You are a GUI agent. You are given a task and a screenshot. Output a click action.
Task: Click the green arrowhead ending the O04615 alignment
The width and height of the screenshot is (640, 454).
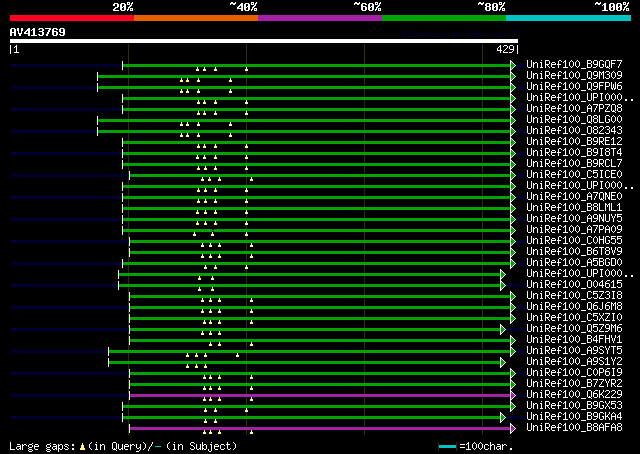[x=503, y=285]
